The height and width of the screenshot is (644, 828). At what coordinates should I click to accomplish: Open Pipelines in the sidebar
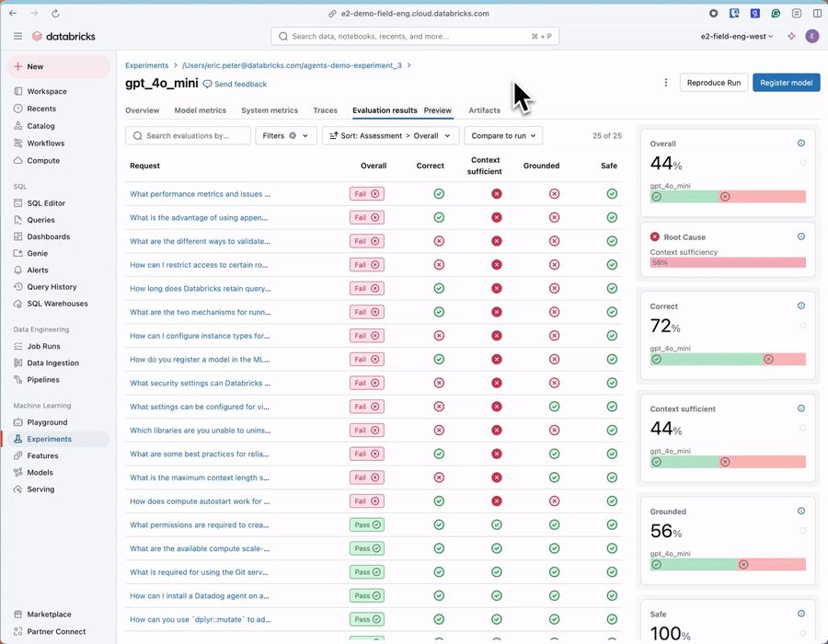coord(42,380)
